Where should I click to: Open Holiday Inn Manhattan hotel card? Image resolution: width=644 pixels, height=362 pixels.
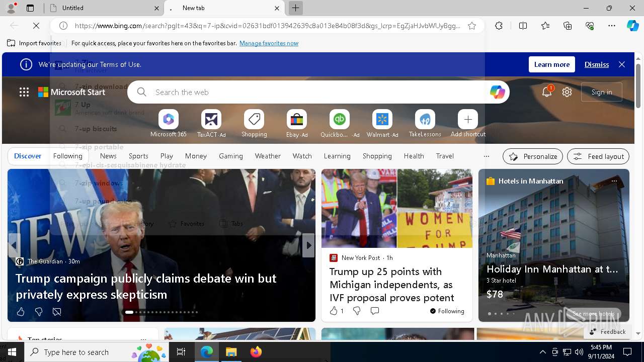click(554, 245)
